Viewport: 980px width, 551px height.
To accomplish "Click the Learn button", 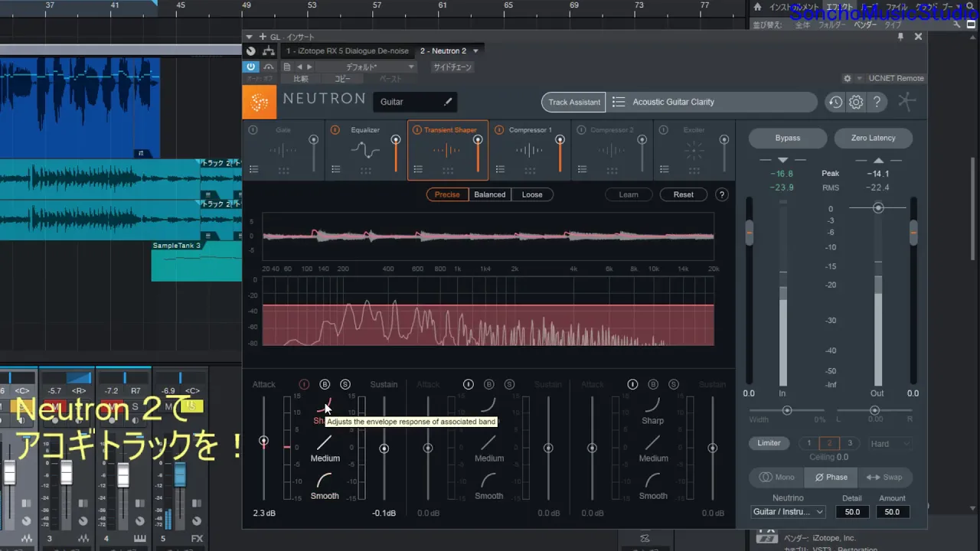I will 629,194.
